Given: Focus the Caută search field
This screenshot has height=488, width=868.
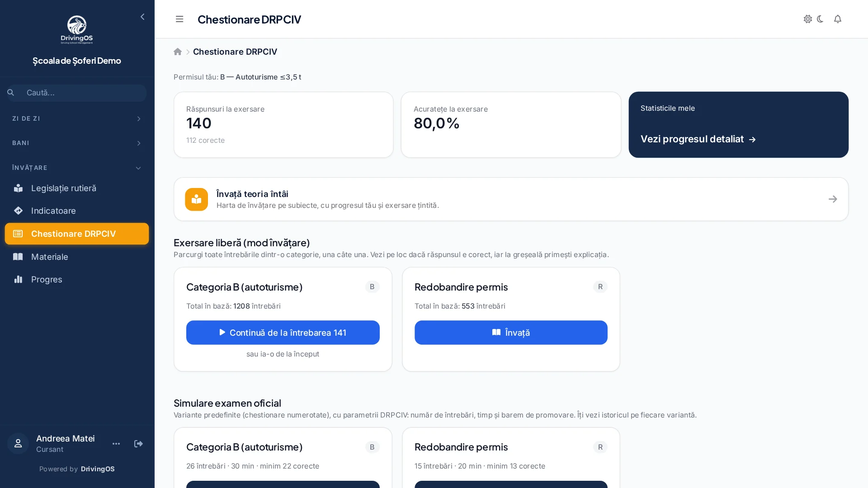Looking at the screenshot, I should (77, 93).
